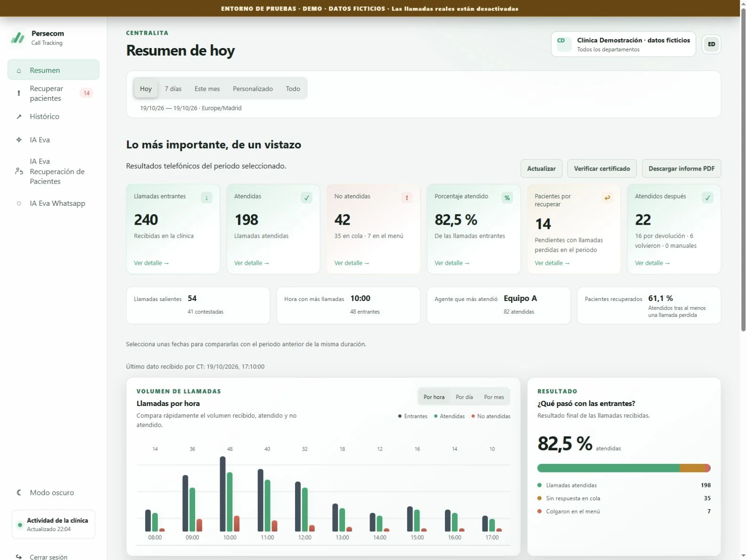Click the Llamadas salientes 54 stat card
This screenshot has height=560, width=747.
(x=198, y=305)
